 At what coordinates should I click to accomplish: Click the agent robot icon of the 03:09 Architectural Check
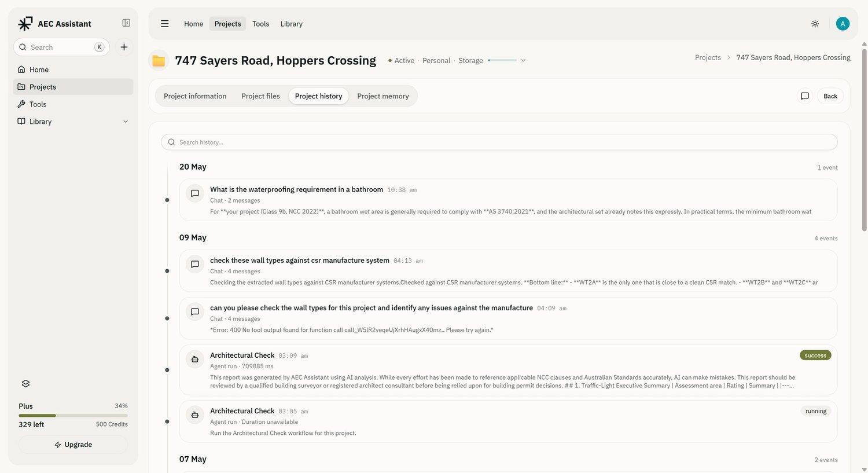195,360
